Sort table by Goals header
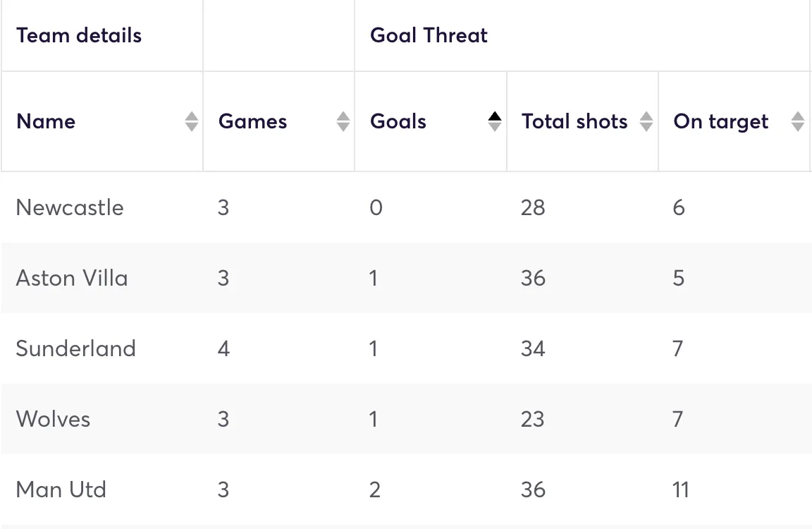The height and width of the screenshot is (529, 812). (x=398, y=121)
